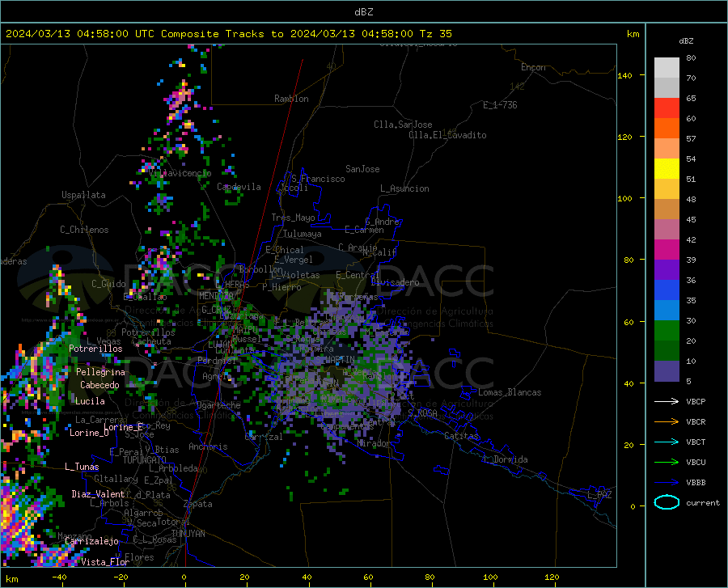Click the 'Clla.SanJose' label

point(403,125)
